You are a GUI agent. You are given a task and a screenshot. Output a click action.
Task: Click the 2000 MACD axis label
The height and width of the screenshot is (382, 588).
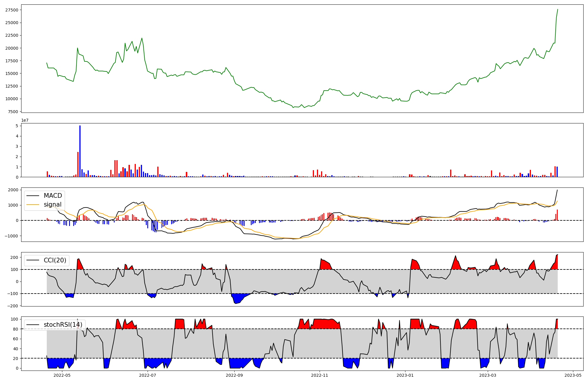click(14, 190)
